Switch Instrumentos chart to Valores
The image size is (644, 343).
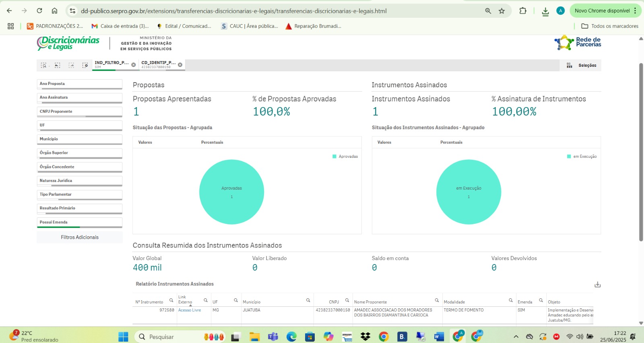click(384, 143)
